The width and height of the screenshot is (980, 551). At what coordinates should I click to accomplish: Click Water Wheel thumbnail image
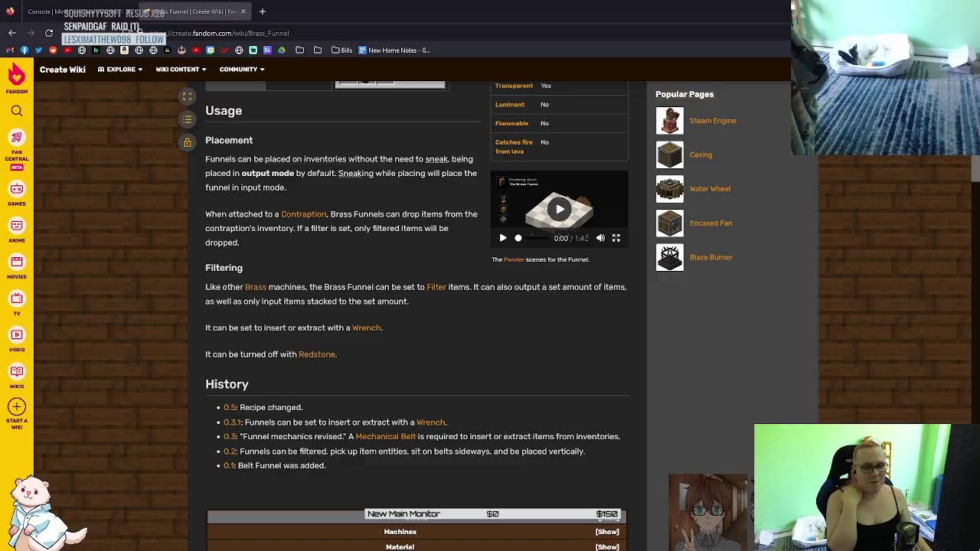click(x=670, y=189)
